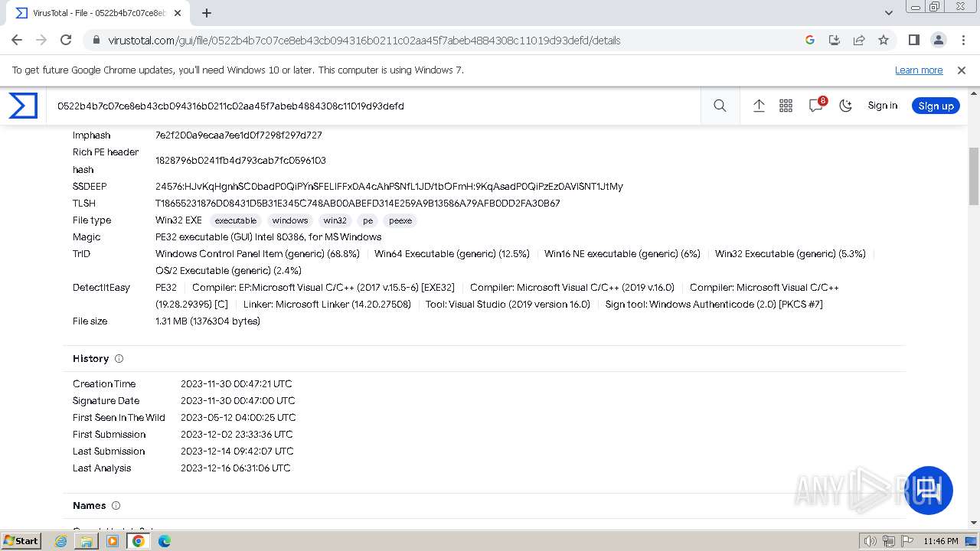This screenshot has width=980, height=551.
Task: Open Microsoft Edge from taskbar
Action: click(165, 541)
